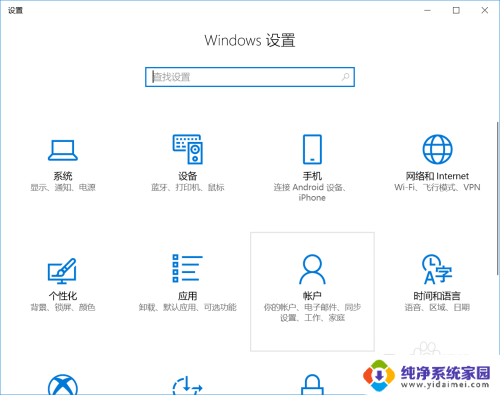The image size is (500, 395).
Task: Open the 应用 list icon
Action: pos(187,269)
